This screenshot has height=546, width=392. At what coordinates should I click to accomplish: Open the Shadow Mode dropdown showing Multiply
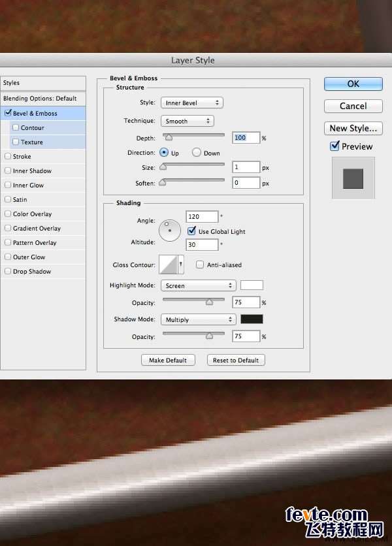pos(198,319)
